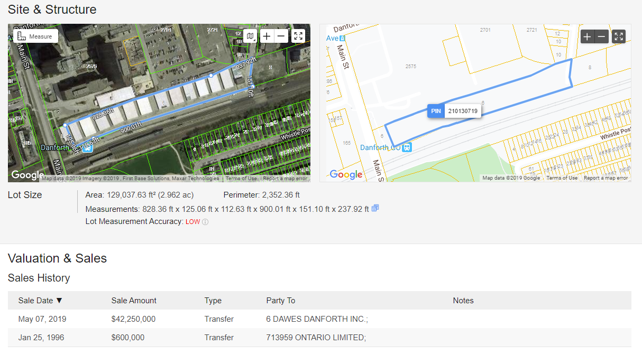
Task: Zoom in on the parcel street map
Action: pyautogui.click(x=587, y=36)
